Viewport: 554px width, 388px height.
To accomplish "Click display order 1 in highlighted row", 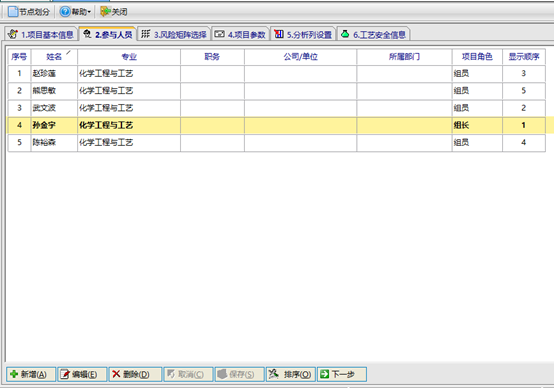I will coord(524,125).
